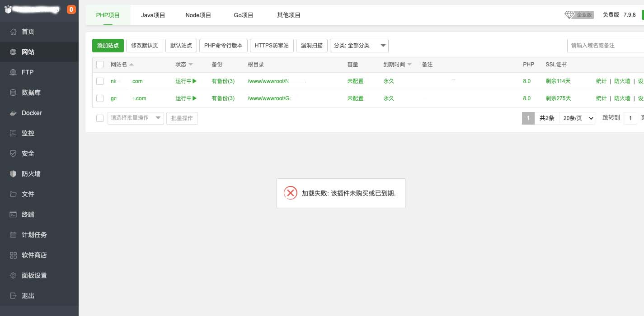Open the 20条/页 page size dropdown
Screen dimensions: 644x316
click(x=577, y=118)
